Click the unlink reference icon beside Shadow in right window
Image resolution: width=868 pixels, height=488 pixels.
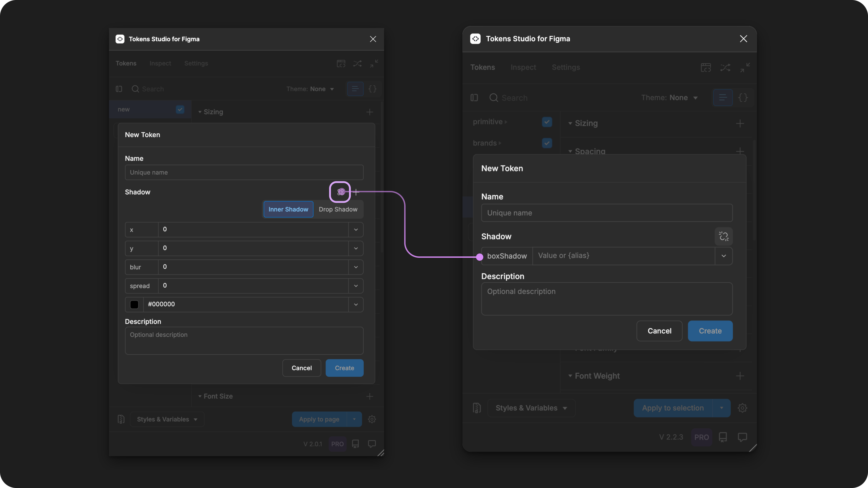[723, 236]
